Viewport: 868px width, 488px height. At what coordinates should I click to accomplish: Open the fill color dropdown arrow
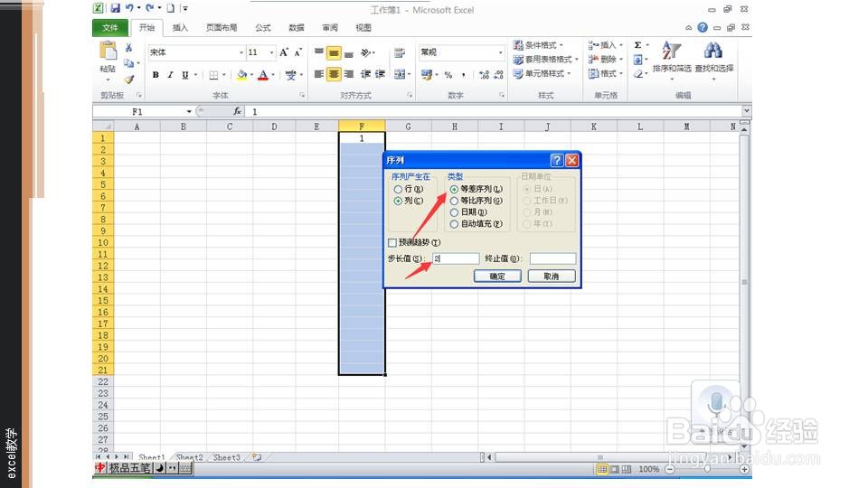click(251, 75)
